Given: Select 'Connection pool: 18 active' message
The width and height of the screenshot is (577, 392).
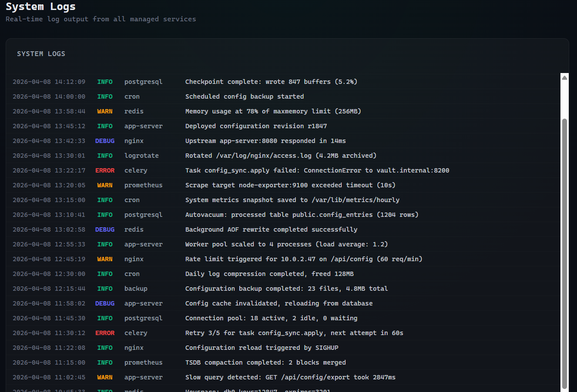Looking at the screenshot, I should click(x=271, y=318).
